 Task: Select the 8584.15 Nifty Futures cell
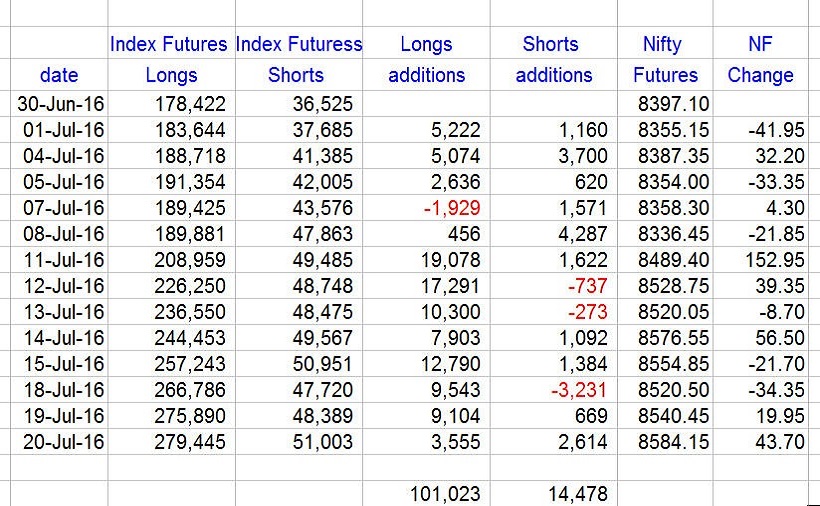coord(665,442)
